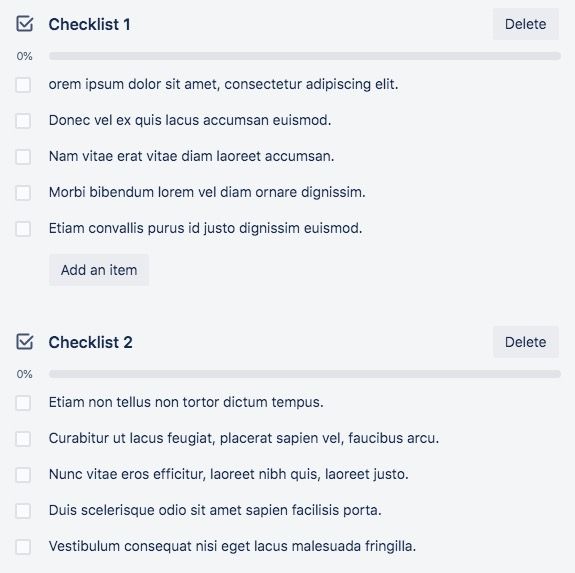Check the 'orem ipsum dolor sit amet' item
The height and width of the screenshot is (573, 575).
point(23,85)
